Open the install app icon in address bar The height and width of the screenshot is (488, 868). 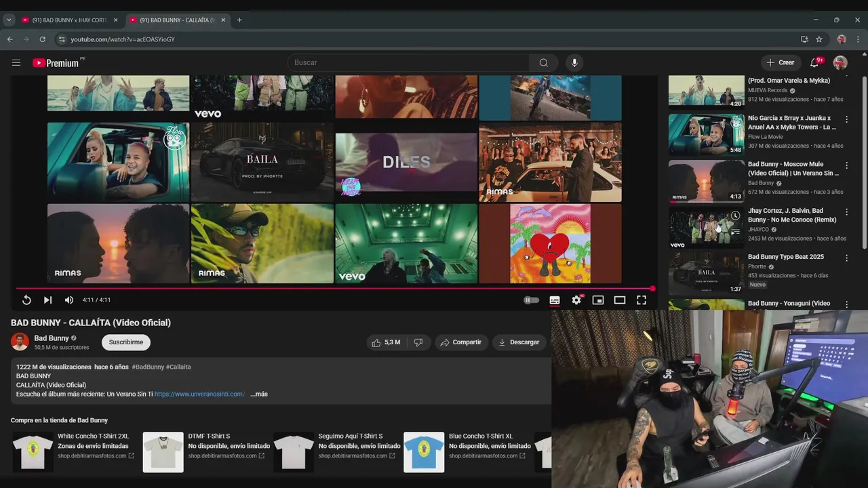point(804,39)
